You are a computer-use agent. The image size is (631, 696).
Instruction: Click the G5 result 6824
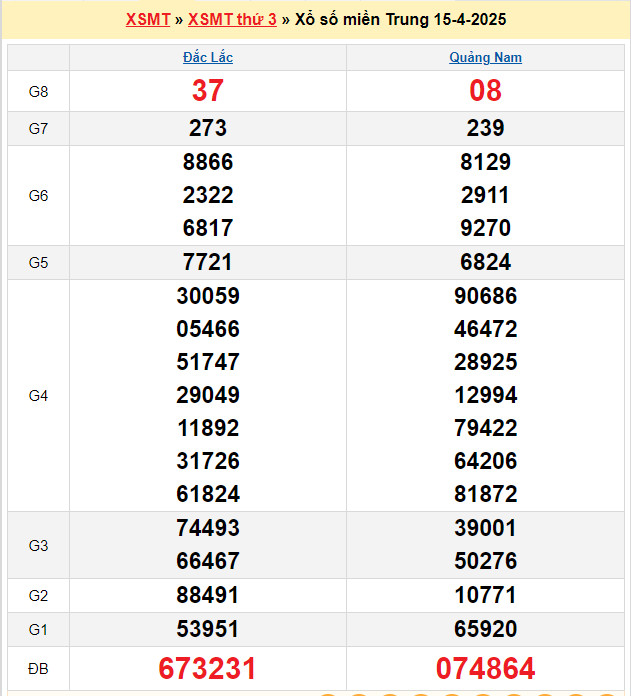[485, 262]
